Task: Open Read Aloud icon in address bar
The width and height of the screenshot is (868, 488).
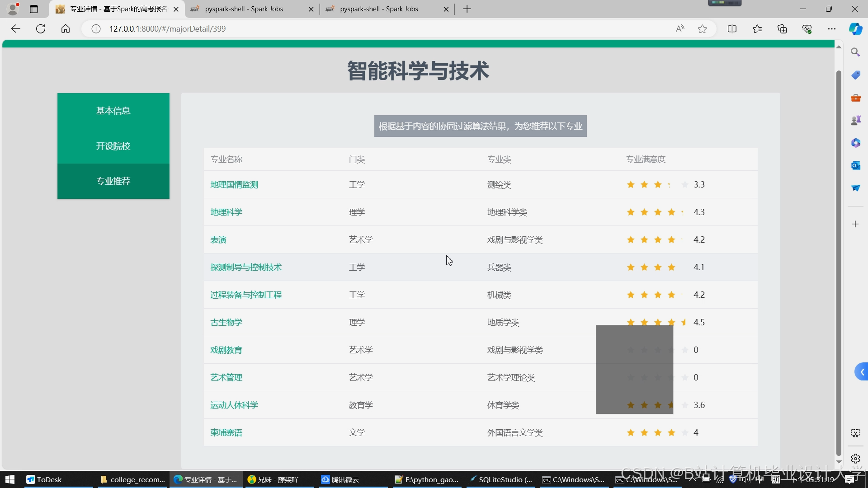Action: point(680,29)
